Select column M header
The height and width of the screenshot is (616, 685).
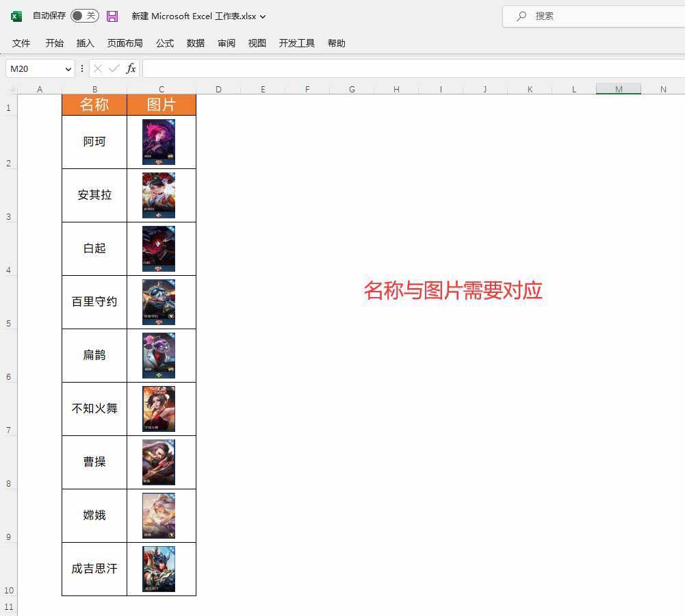coord(619,89)
